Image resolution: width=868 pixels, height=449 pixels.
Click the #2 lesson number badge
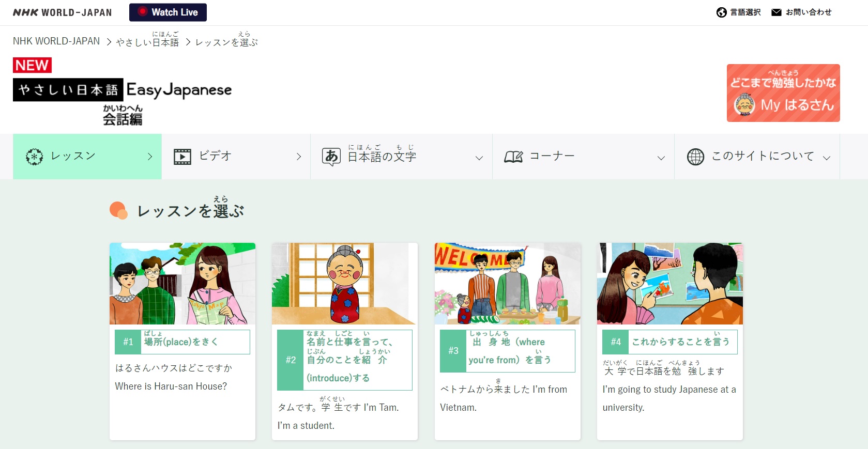tap(291, 360)
